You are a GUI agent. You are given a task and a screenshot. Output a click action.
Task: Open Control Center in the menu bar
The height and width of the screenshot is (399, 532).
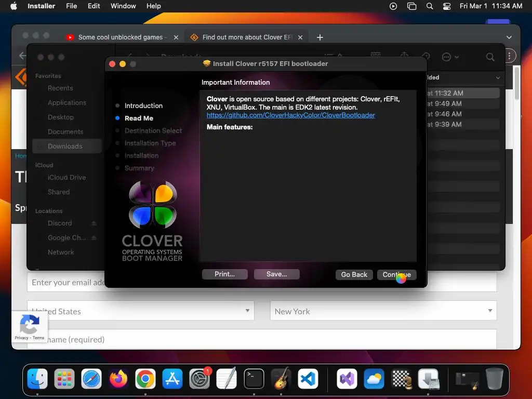(447, 6)
